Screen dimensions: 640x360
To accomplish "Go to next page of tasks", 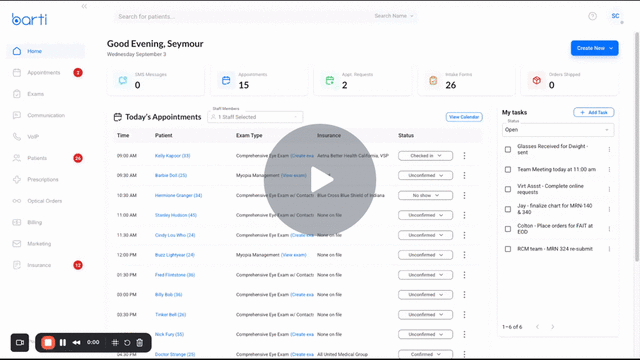I will [553, 327].
